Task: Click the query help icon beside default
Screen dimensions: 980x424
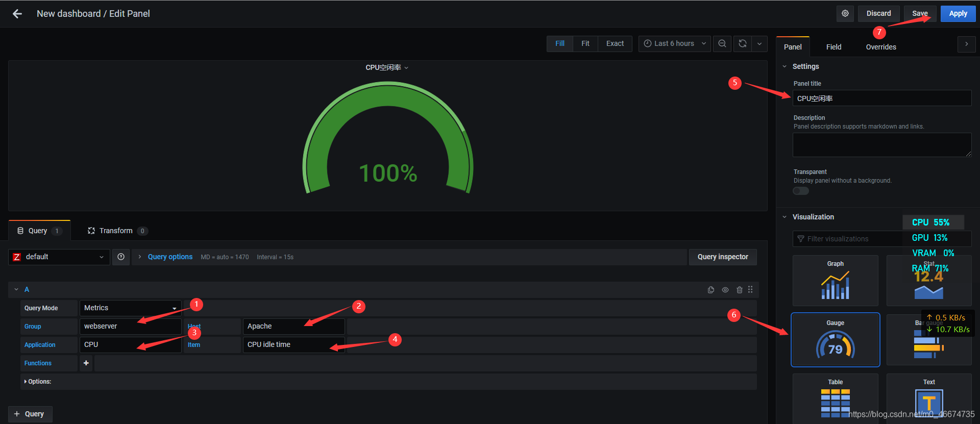Action: coord(121,257)
